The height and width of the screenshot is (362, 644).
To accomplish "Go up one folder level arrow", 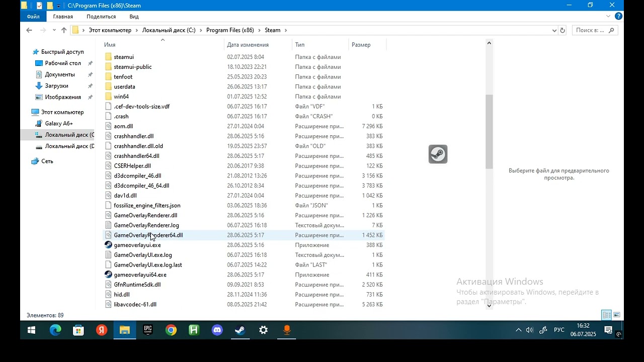I will coord(64,30).
